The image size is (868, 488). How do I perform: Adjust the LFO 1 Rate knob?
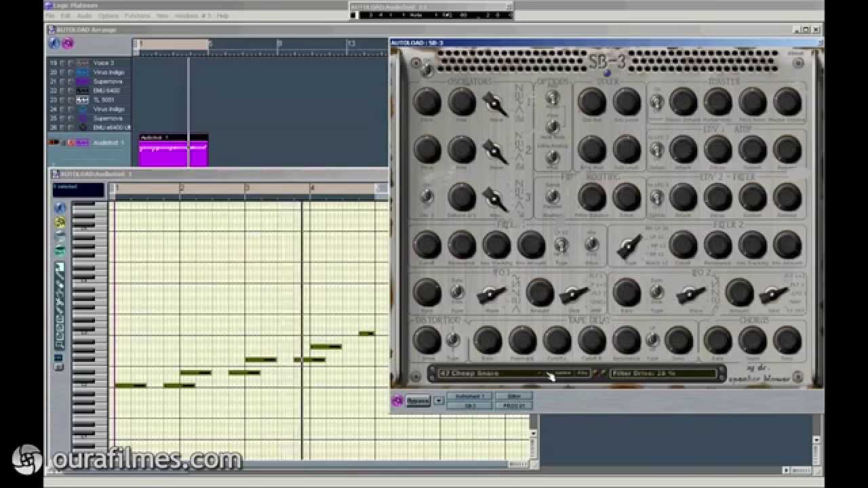427,293
